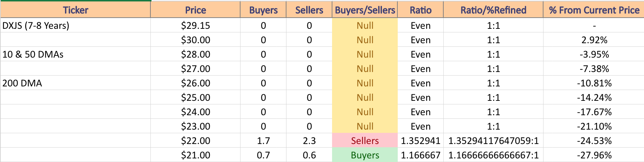
Task: Select the Buyers/Sellers header cell
Action: [365, 10]
